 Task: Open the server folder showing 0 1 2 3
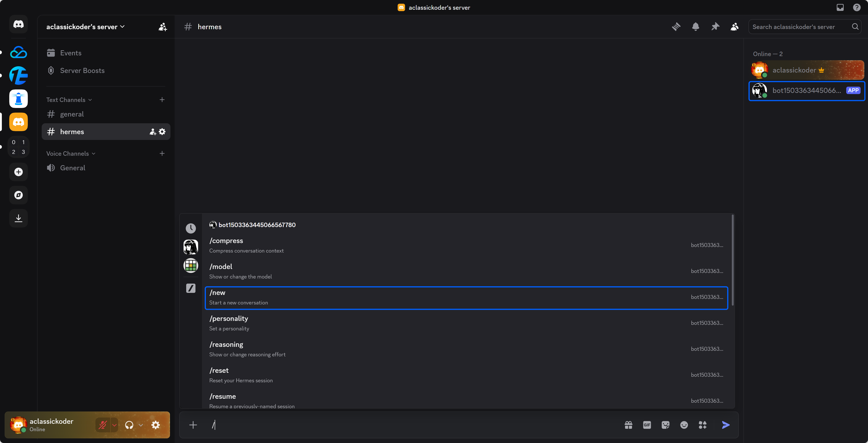pyautogui.click(x=19, y=147)
